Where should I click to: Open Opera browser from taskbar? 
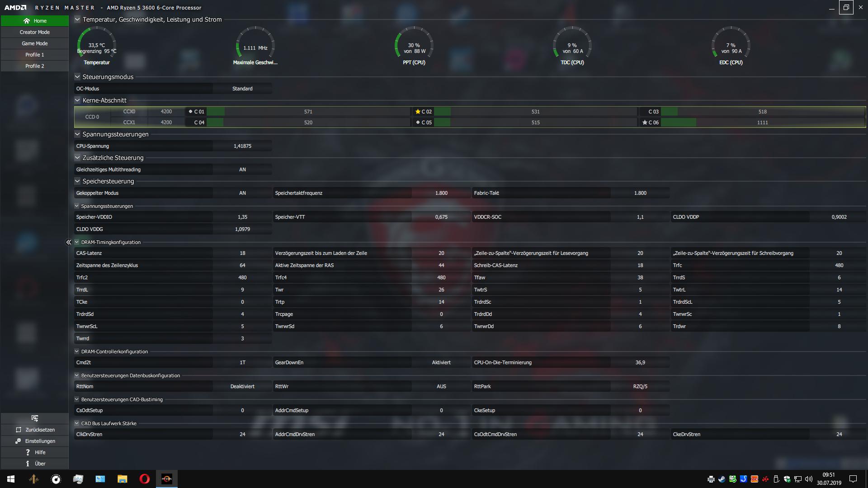(144, 479)
